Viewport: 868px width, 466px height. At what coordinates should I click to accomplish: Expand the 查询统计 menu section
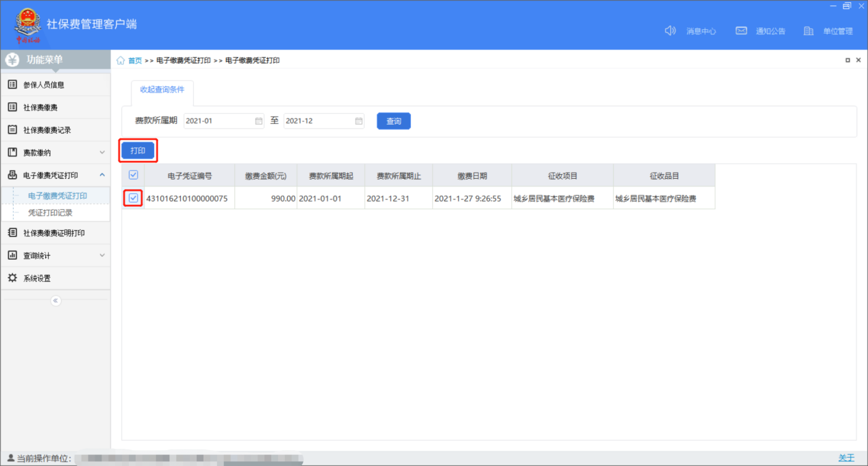(x=102, y=256)
